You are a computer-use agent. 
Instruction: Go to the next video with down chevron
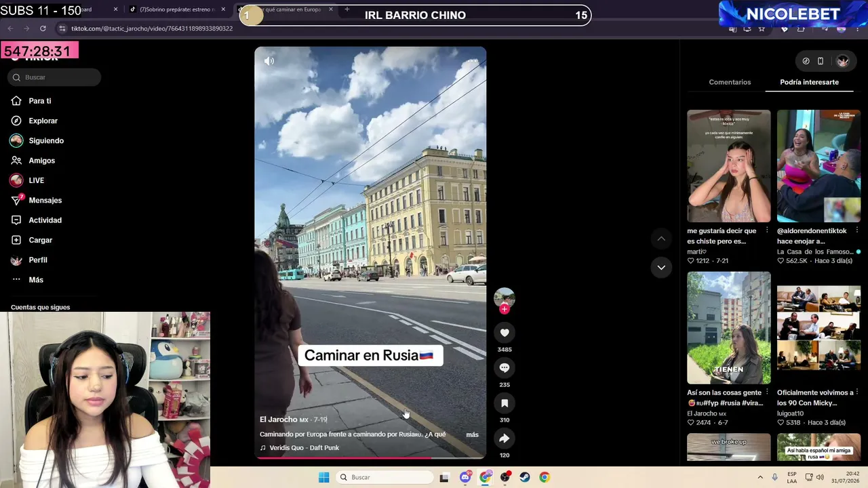pos(661,268)
